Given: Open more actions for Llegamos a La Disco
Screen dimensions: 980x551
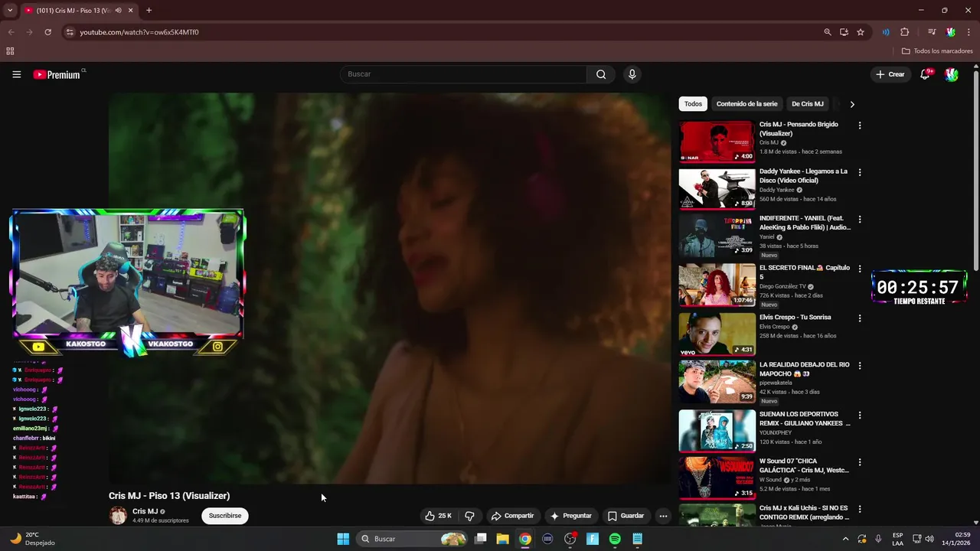Looking at the screenshot, I should 859,172.
